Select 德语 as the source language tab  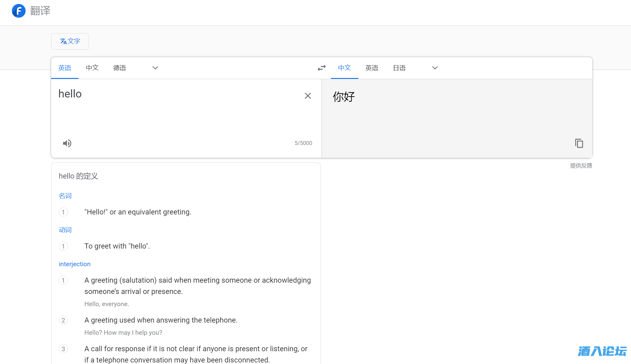pos(119,68)
